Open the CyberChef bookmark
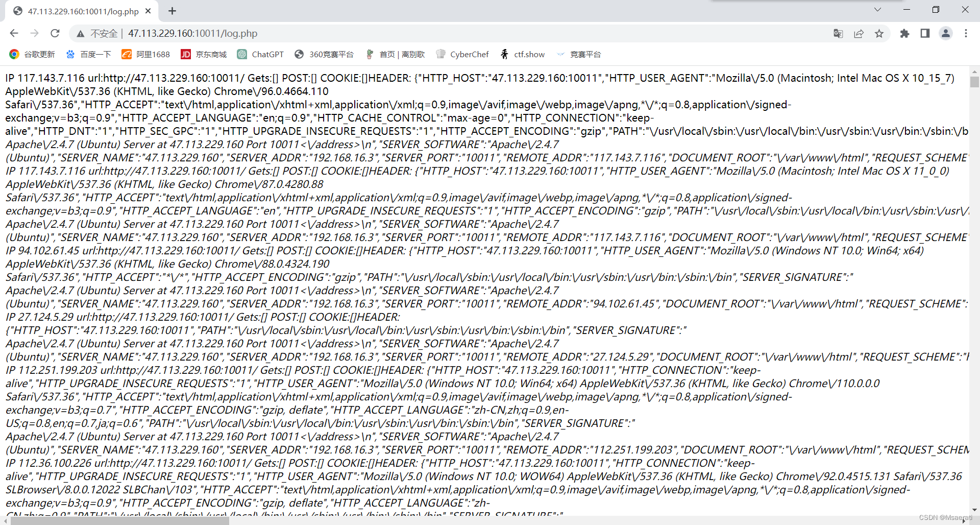 462,54
